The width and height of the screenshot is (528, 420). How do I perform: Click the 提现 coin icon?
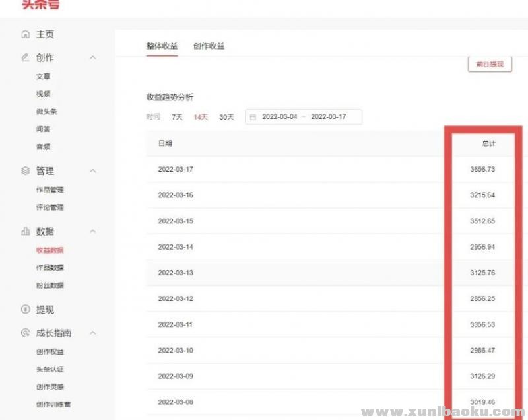pyautogui.click(x=25, y=310)
